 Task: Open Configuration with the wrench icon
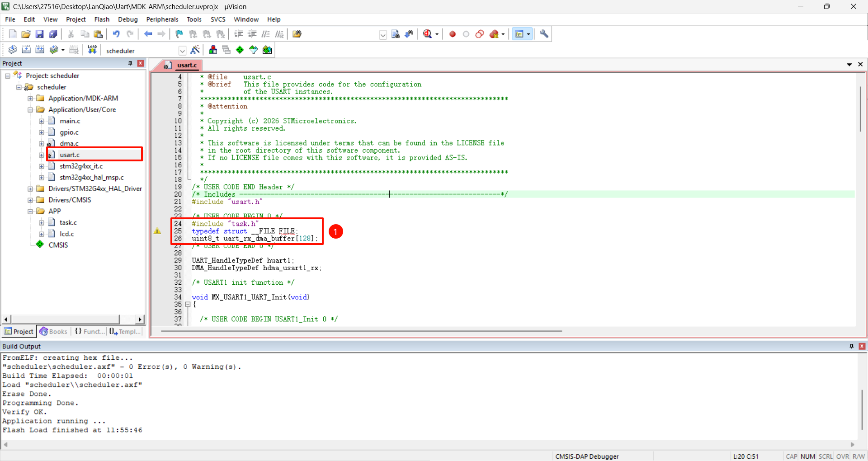click(544, 34)
